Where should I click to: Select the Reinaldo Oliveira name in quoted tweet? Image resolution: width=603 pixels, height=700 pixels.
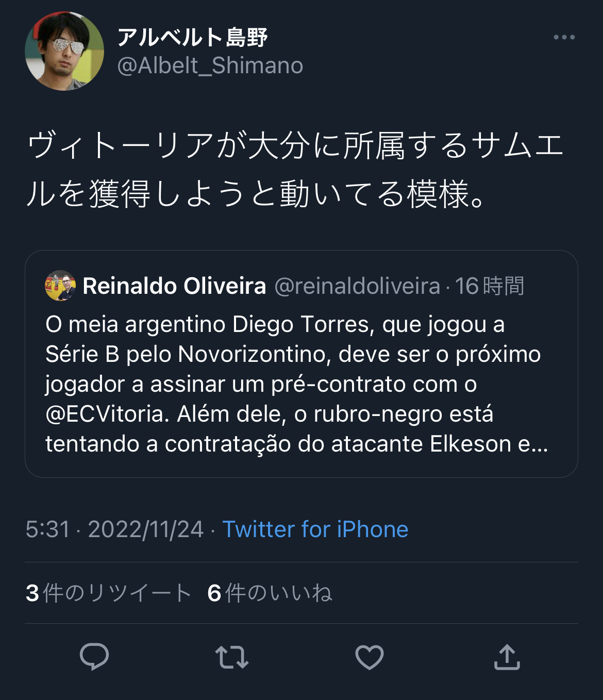[x=174, y=286]
